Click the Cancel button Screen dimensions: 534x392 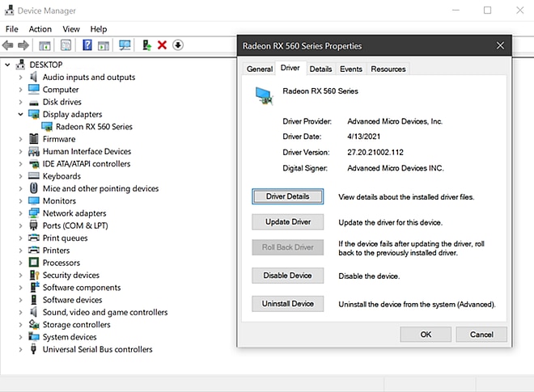point(481,335)
